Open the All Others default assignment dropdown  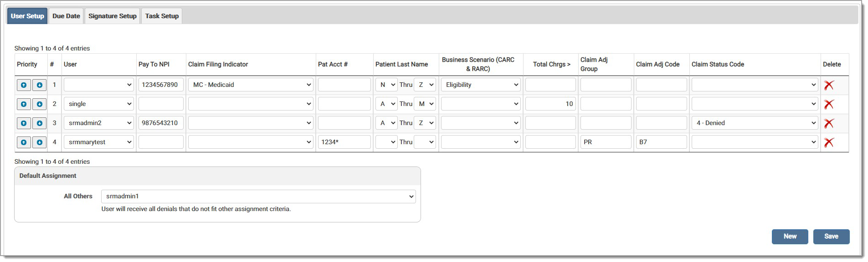258,196
